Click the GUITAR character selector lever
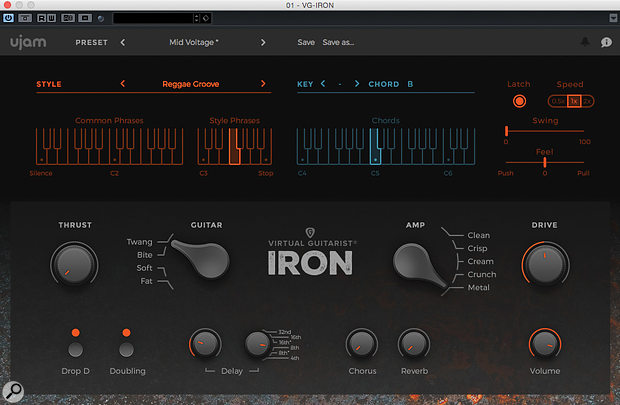The height and width of the screenshot is (405, 620). (202, 257)
